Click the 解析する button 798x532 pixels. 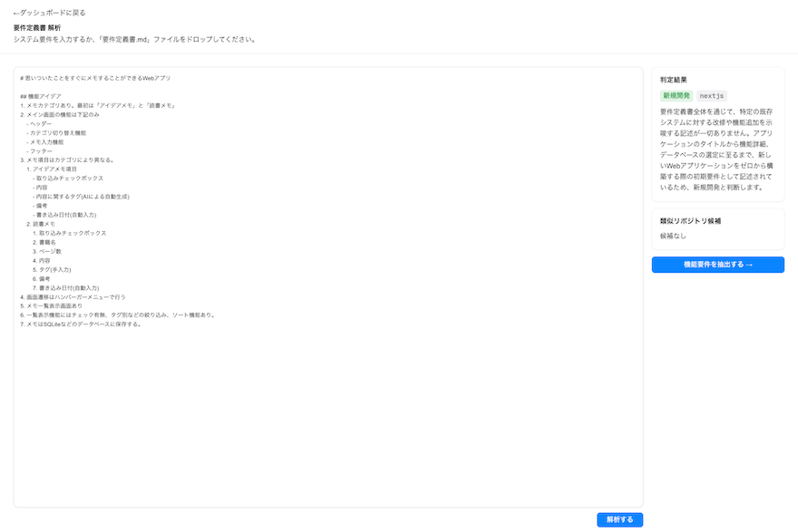click(619, 519)
